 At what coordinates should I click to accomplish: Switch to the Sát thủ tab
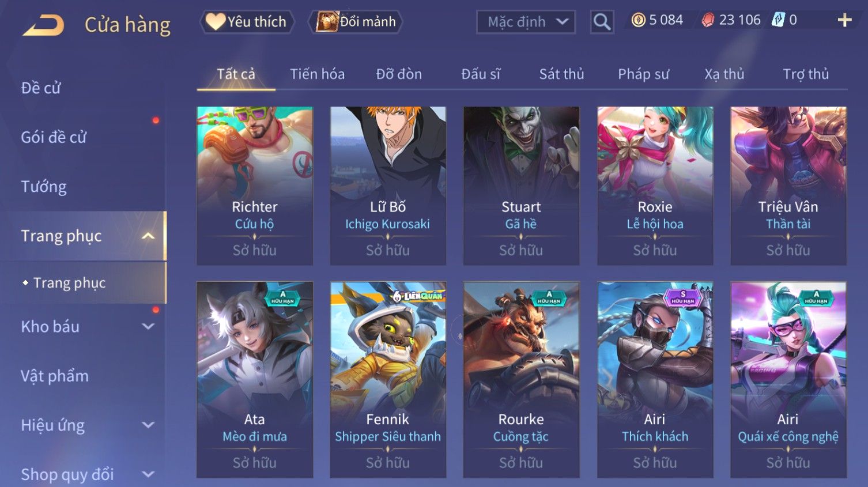561,74
